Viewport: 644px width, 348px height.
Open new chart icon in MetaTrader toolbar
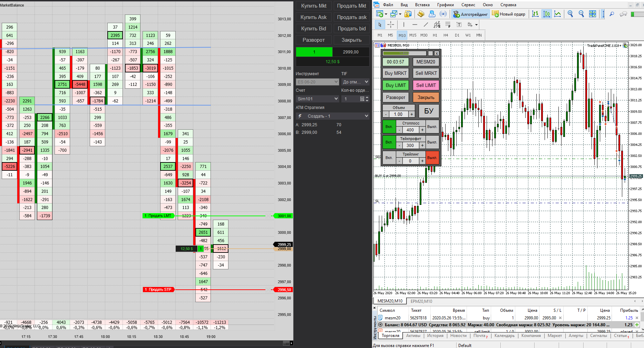380,14
